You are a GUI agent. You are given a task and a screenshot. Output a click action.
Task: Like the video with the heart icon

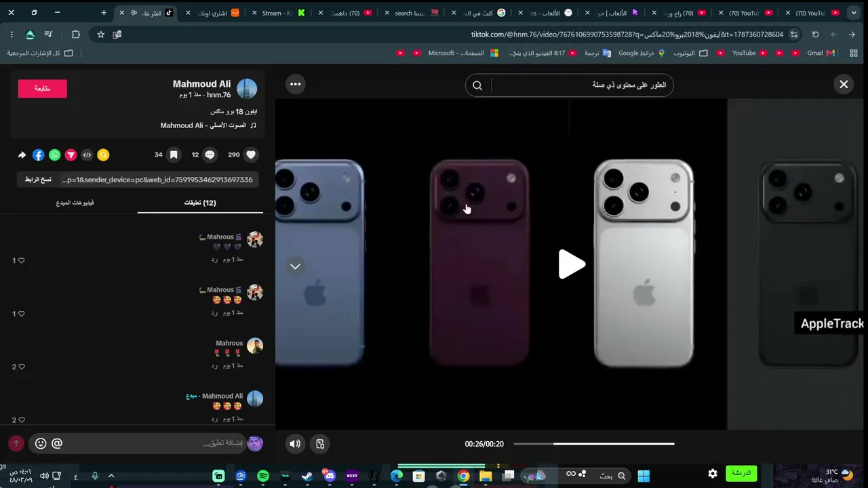[251, 155]
